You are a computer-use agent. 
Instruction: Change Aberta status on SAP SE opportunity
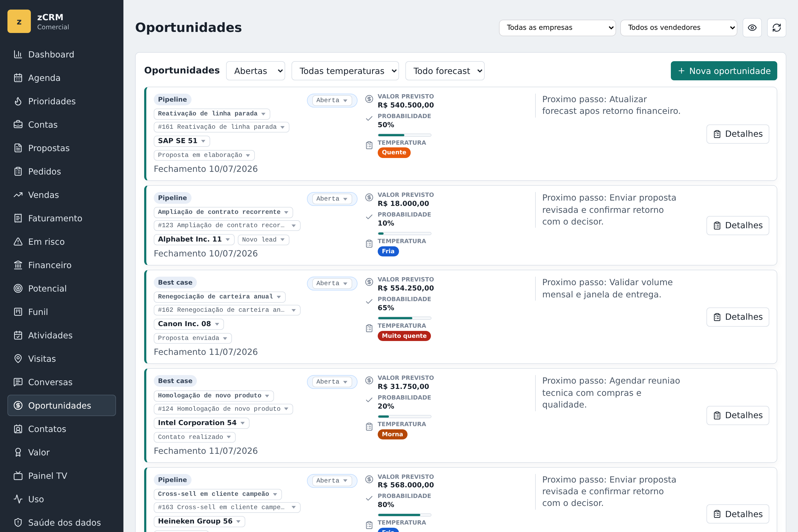click(x=332, y=101)
